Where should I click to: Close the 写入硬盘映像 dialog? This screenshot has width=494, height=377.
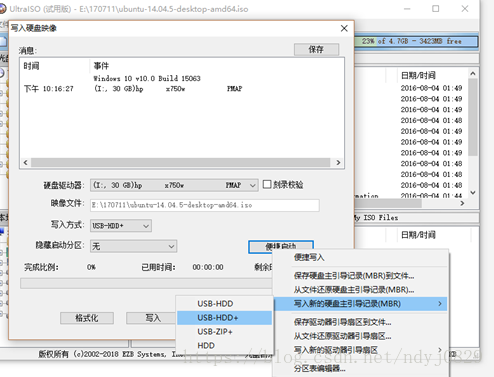click(344, 28)
